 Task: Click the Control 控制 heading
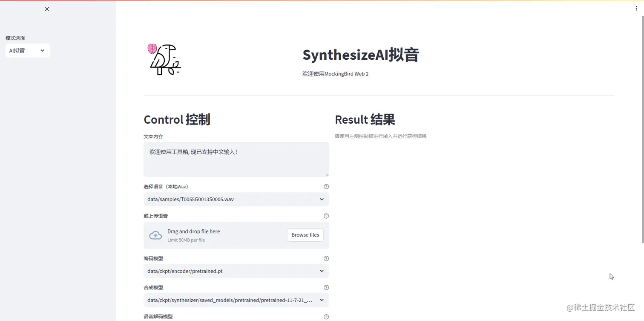(177, 119)
